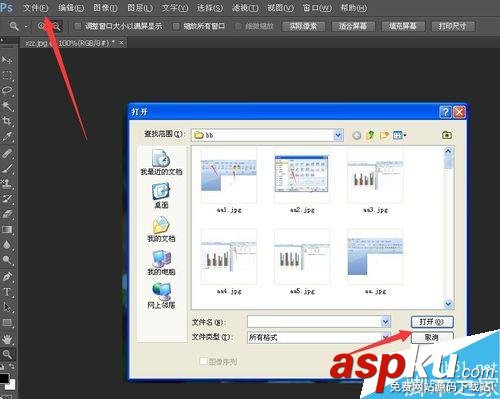
Task: Open the 文件 menu
Action: (x=35, y=8)
